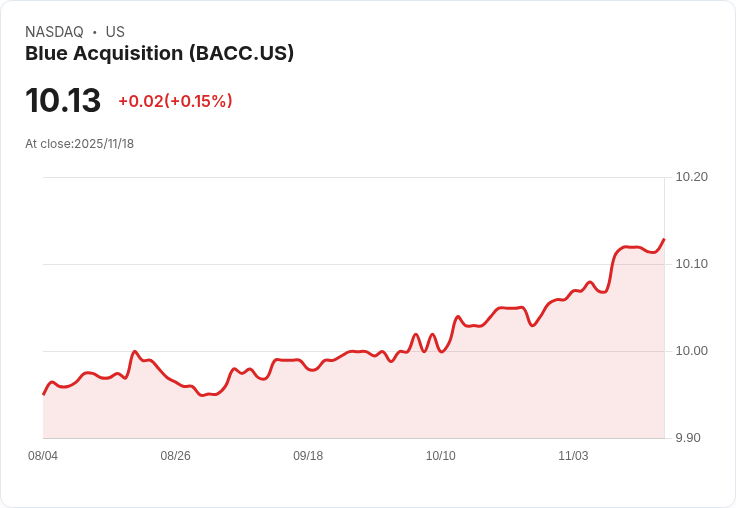Open the Blue Acquisition (BACC.US) title

coord(160,54)
